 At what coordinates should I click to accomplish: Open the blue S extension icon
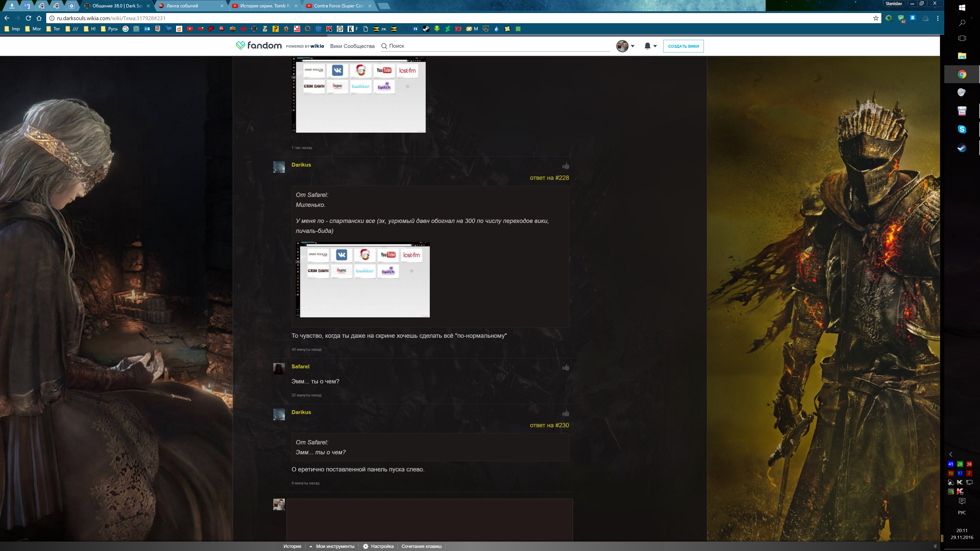(913, 18)
